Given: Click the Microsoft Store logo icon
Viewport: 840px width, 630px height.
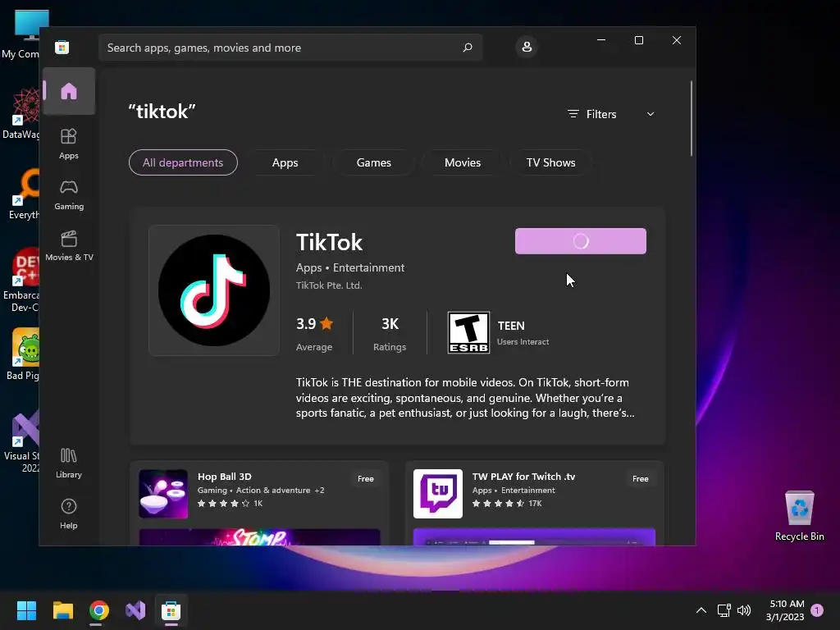Looking at the screenshot, I should click(62, 47).
